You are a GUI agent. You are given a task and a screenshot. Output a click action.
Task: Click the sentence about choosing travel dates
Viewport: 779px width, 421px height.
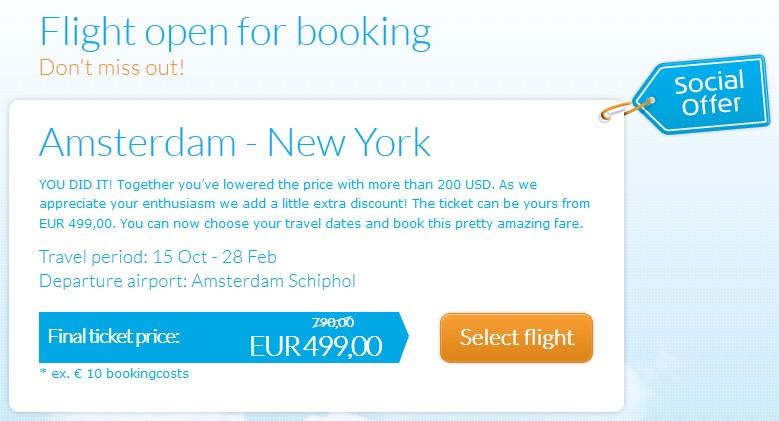coord(351,223)
